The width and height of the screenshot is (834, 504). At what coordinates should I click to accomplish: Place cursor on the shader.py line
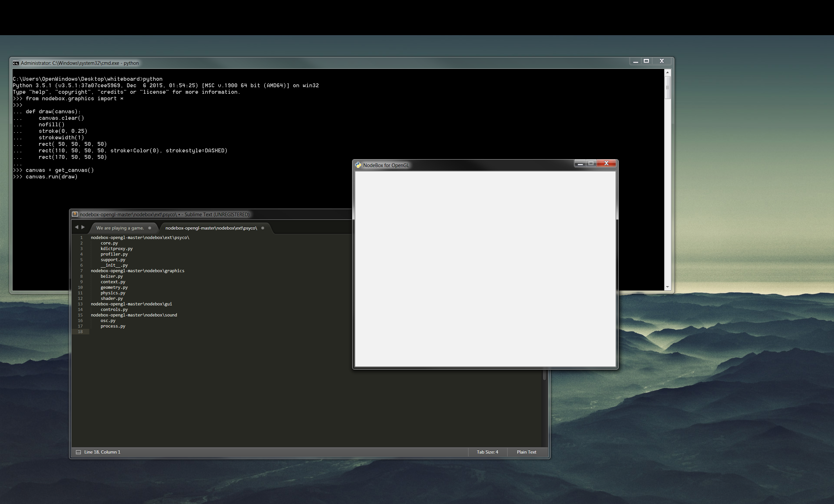(x=112, y=298)
